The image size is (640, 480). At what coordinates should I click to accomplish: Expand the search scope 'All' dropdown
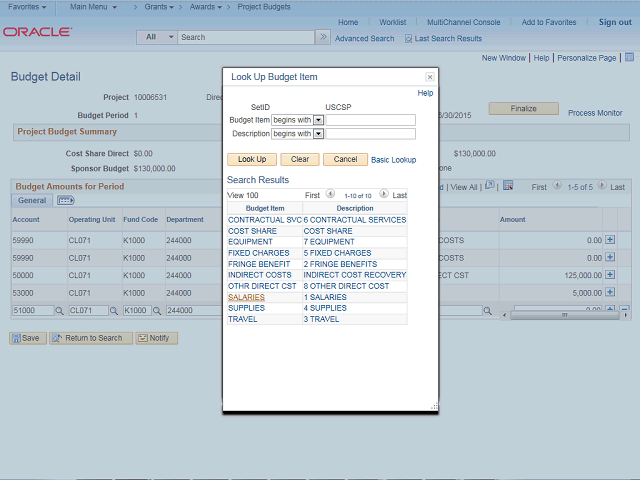(157, 37)
